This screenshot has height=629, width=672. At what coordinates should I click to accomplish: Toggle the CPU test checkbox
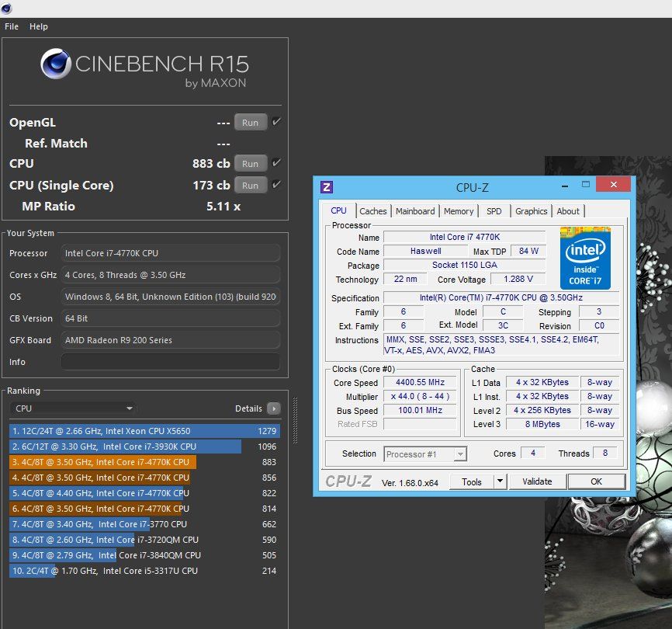coord(276,163)
